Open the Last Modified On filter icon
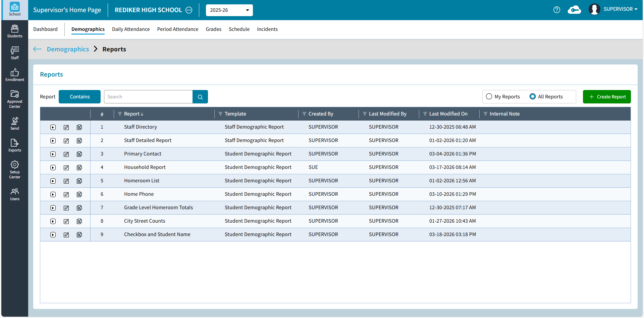Image resolution: width=644 pixels, height=318 pixels. 425,114
